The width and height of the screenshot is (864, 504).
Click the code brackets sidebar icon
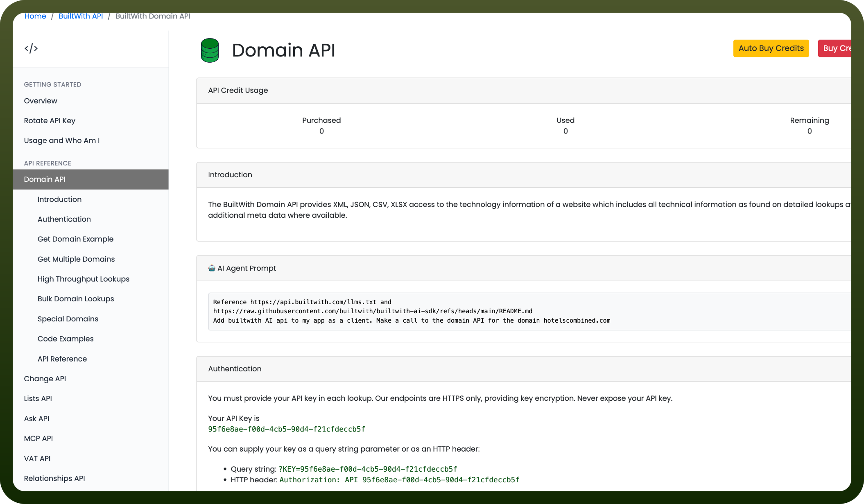pos(31,48)
